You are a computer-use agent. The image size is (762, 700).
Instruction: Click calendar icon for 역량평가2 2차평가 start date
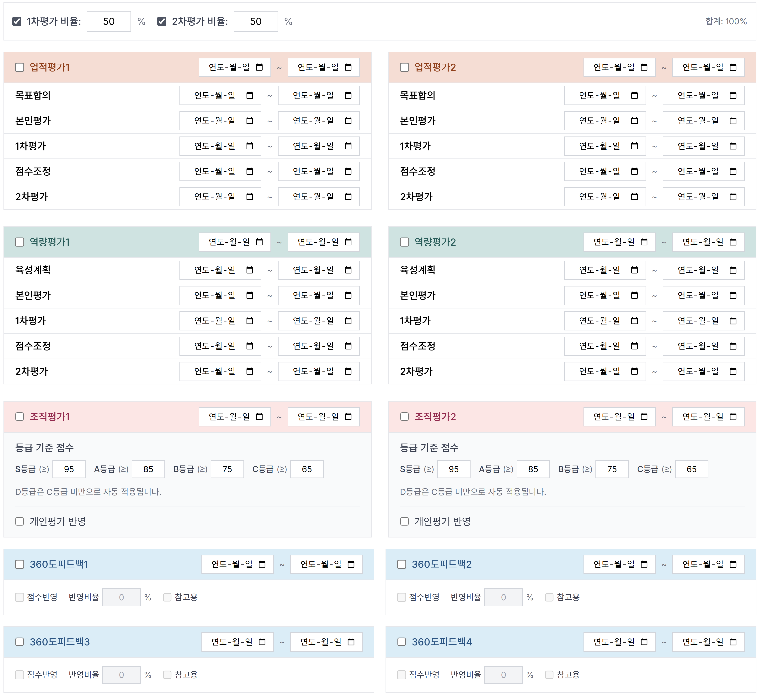[634, 371]
